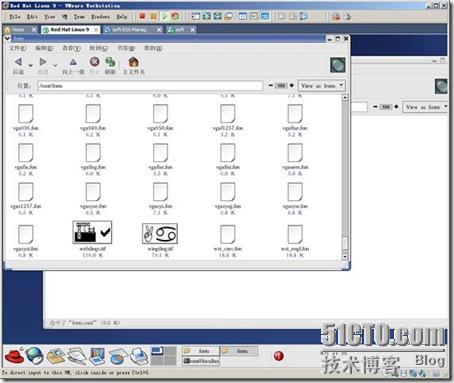Open the 查看 (View) menu in Nautilus
Image resolution: width=454 pixels, height=383 pixels.
pos(72,48)
